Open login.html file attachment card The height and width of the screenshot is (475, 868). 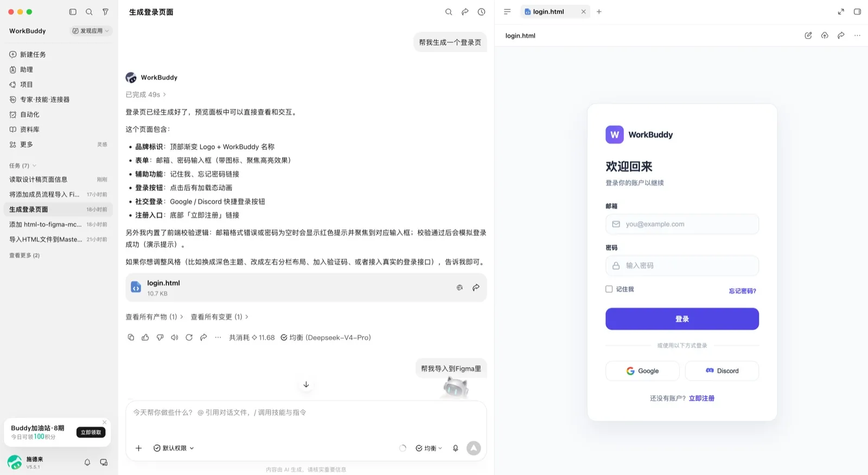pos(306,288)
